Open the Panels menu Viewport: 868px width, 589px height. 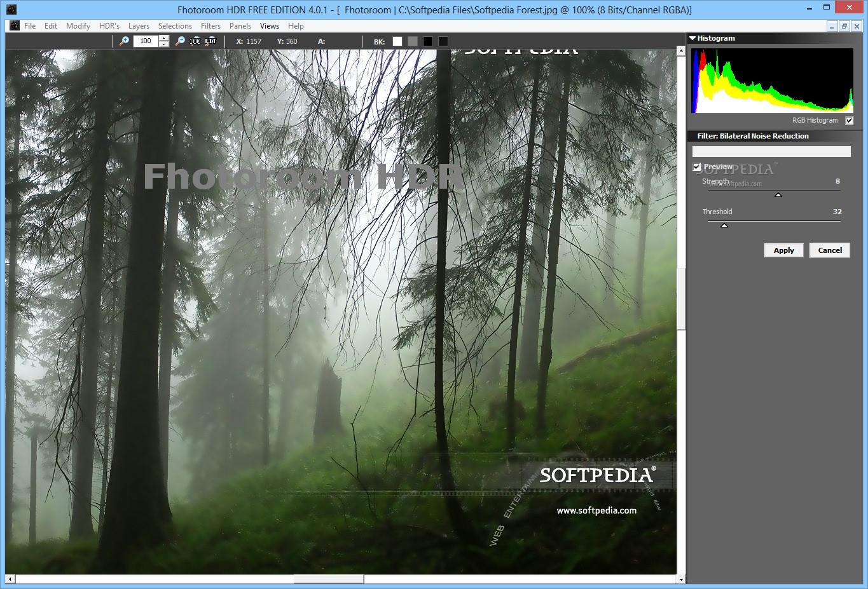[x=240, y=26]
